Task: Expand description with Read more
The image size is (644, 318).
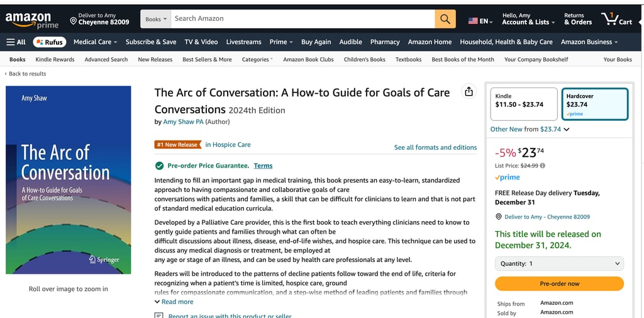Action: [174, 302]
